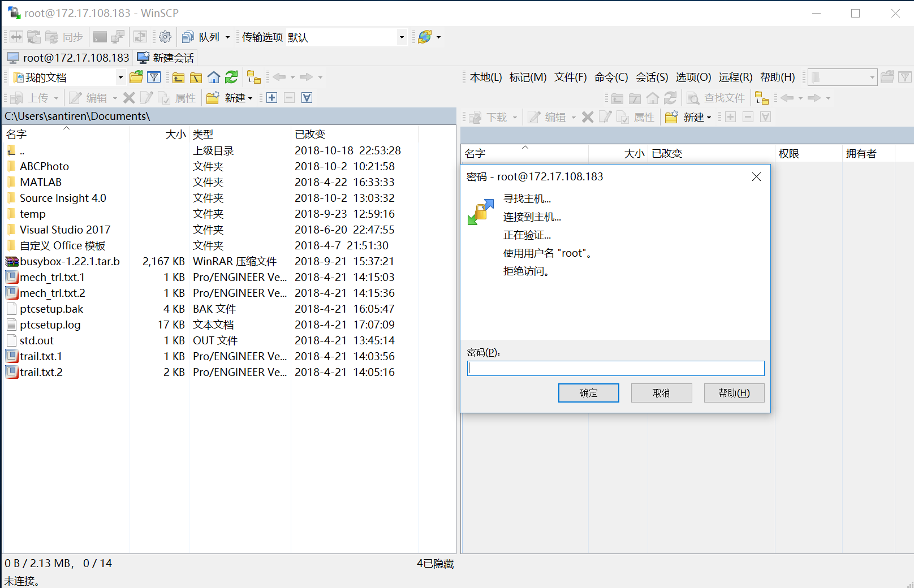This screenshot has width=914, height=588.
Task: Click the queue list icon
Action: 188,37
